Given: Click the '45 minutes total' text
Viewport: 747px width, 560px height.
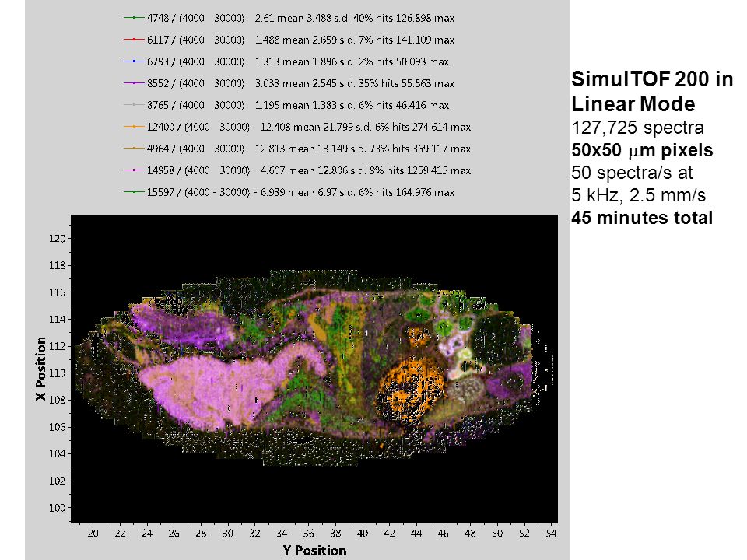Looking at the screenshot, I should pyautogui.click(x=642, y=218).
